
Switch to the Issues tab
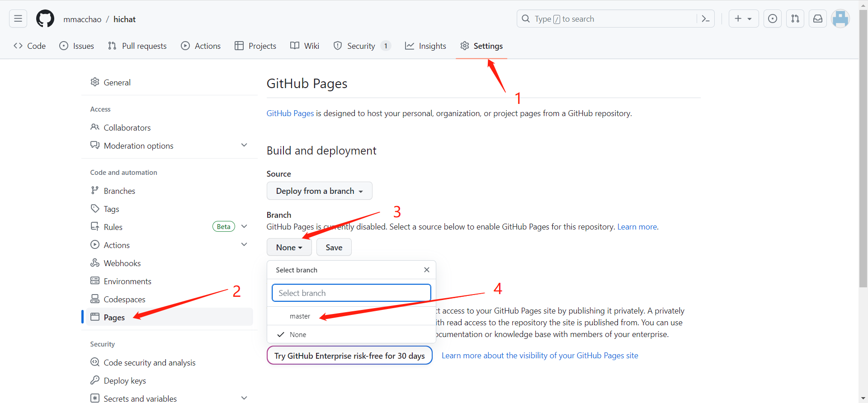point(77,46)
